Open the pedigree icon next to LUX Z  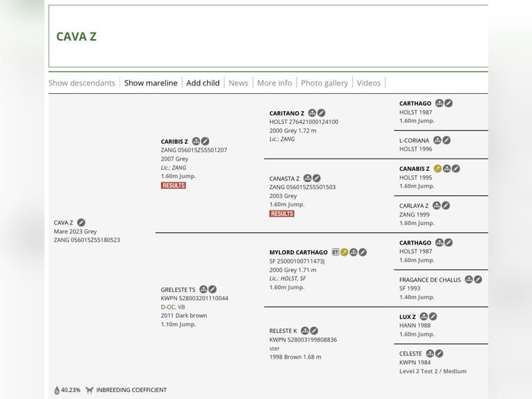click(x=424, y=316)
